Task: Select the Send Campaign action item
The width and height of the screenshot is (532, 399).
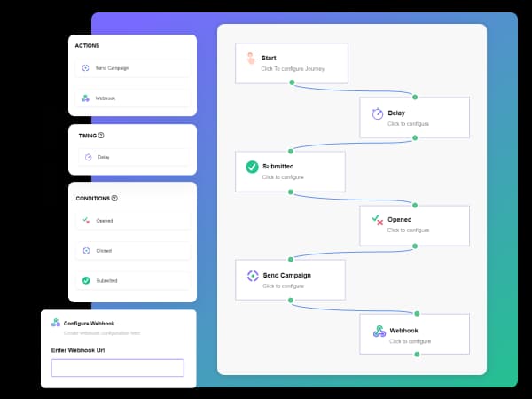Action: 133,68
